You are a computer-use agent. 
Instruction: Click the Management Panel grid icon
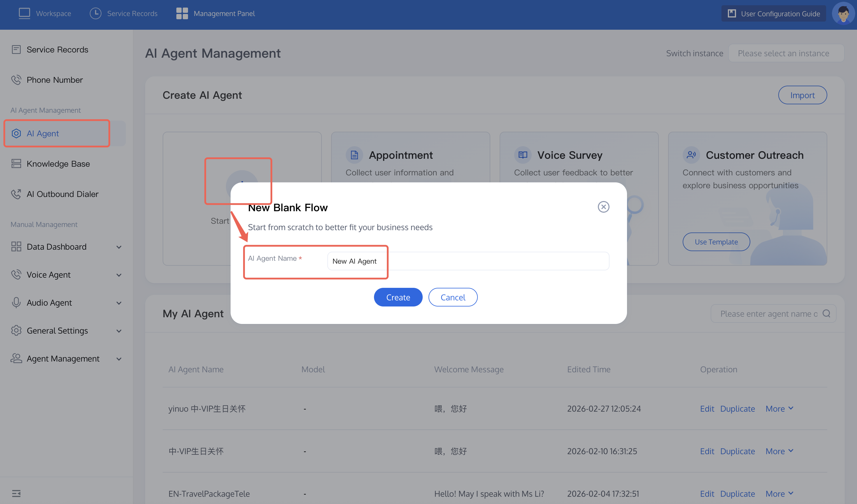tap(182, 14)
